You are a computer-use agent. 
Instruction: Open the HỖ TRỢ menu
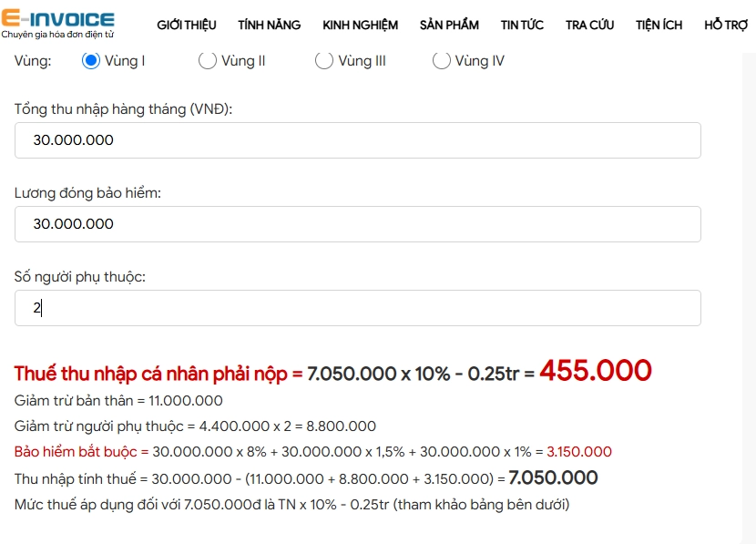[x=726, y=26]
